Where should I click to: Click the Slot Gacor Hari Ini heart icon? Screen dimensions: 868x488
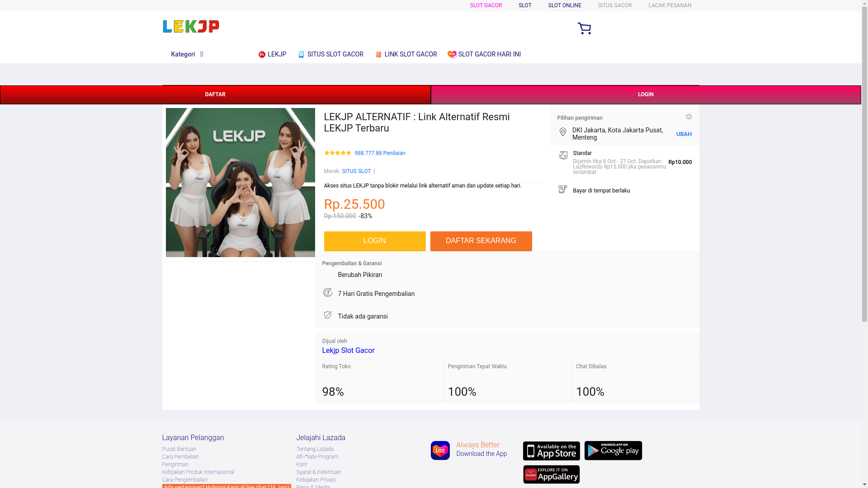(x=452, y=55)
